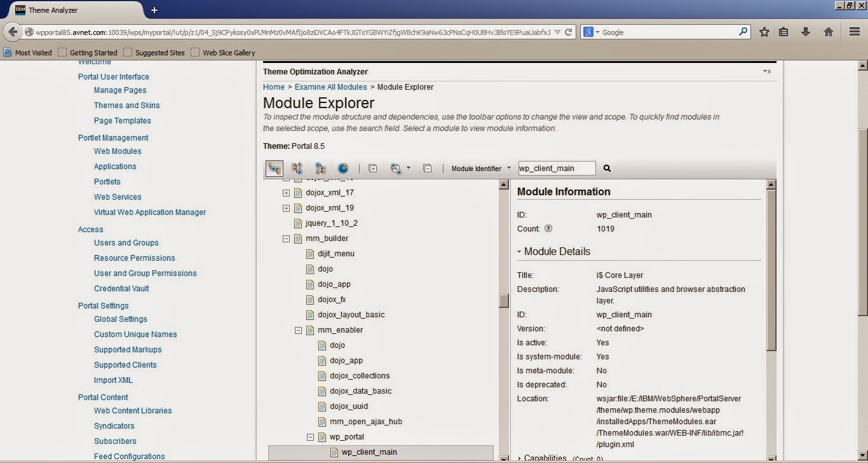Open Themes and Skins in the sidebar
Image resolution: width=868 pixels, height=463 pixels.
tap(127, 106)
